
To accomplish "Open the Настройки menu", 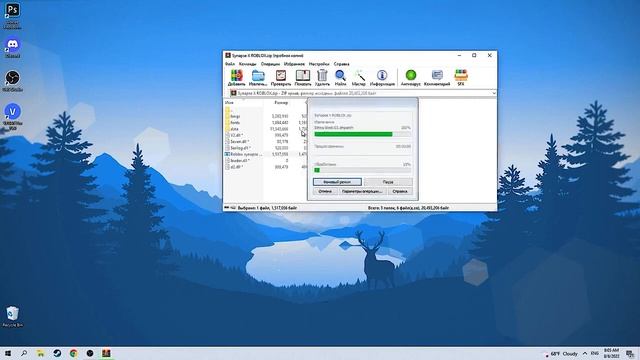I will [319, 64].
